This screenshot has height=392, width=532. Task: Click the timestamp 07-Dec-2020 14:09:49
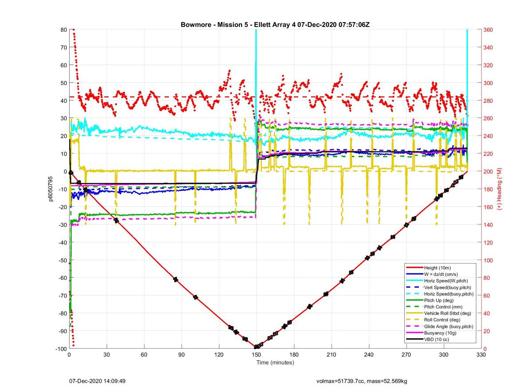click(x=98, y=381)
